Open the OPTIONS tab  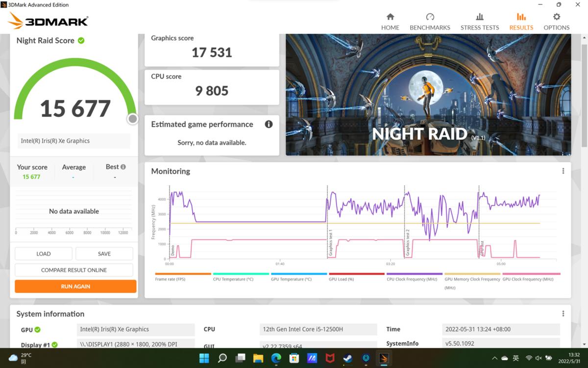point(556,22)
